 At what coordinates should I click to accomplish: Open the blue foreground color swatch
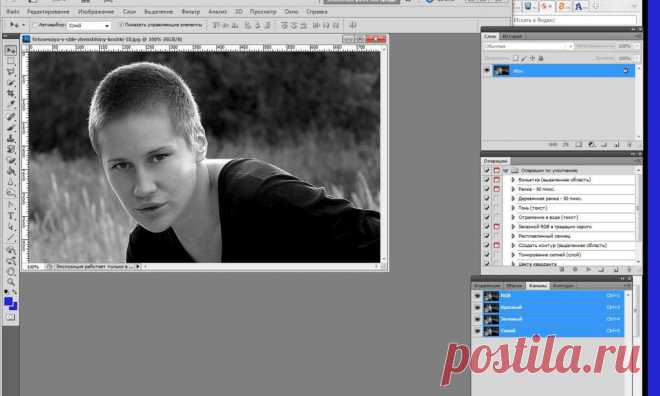[8, 301]
